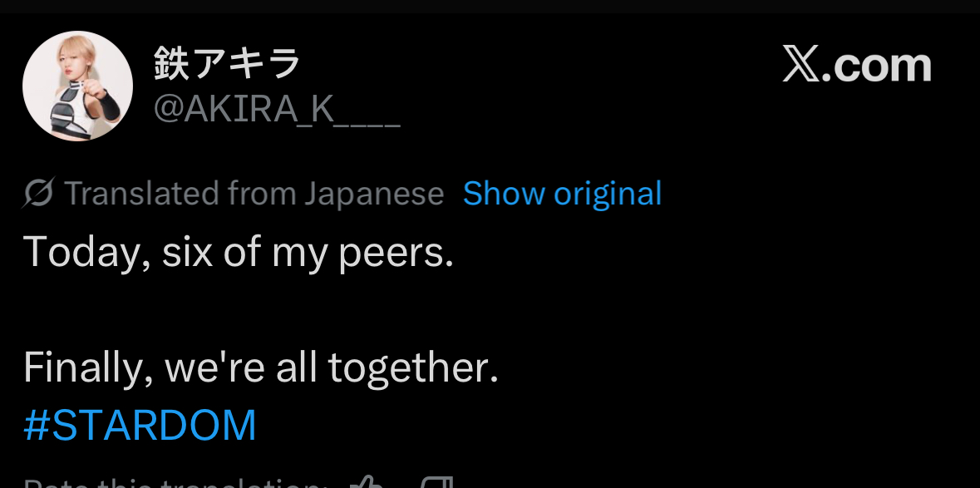Image resolution: width=980 pixels, height=488 pixels.
Task: Open 鉄アキラ's profile picture
Action: (x=77, y=86)
